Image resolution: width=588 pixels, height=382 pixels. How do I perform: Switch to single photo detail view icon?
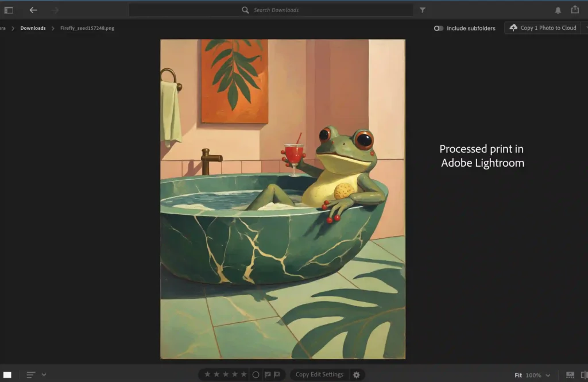point(7,375)
